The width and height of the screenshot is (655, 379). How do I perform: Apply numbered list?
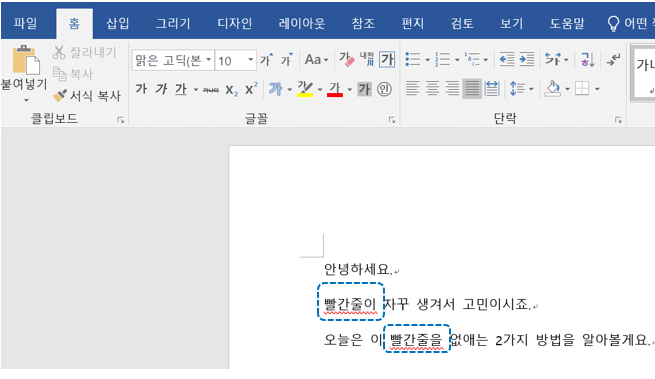[x=442, y=59]
